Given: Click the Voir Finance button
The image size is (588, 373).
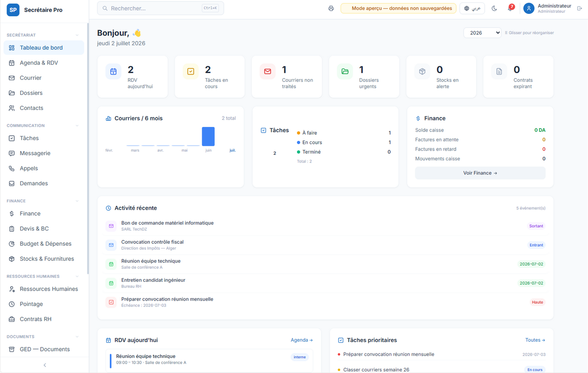Looking at the screenshot, I should click(480, 173).
